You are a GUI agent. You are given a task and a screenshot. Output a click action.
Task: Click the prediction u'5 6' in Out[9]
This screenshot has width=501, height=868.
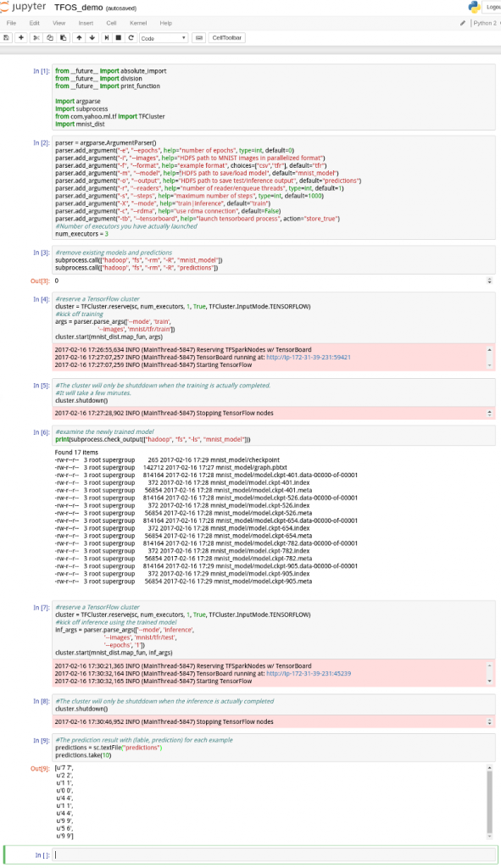coord(64,828)
